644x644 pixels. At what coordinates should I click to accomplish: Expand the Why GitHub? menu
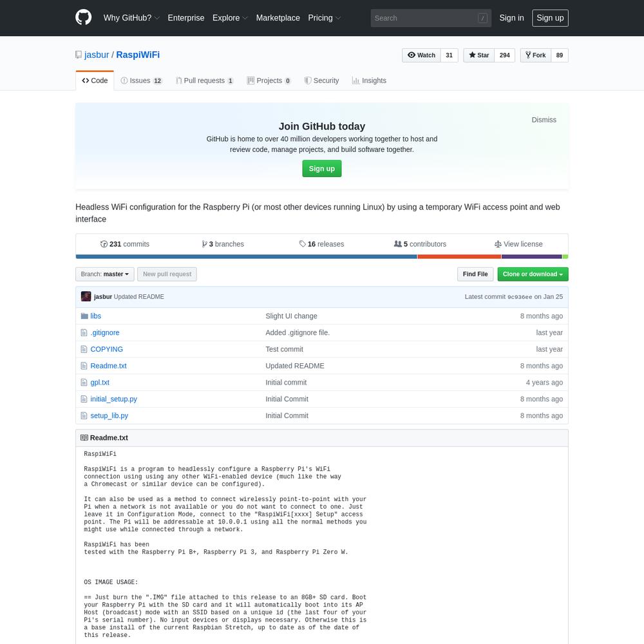point(131,18)
